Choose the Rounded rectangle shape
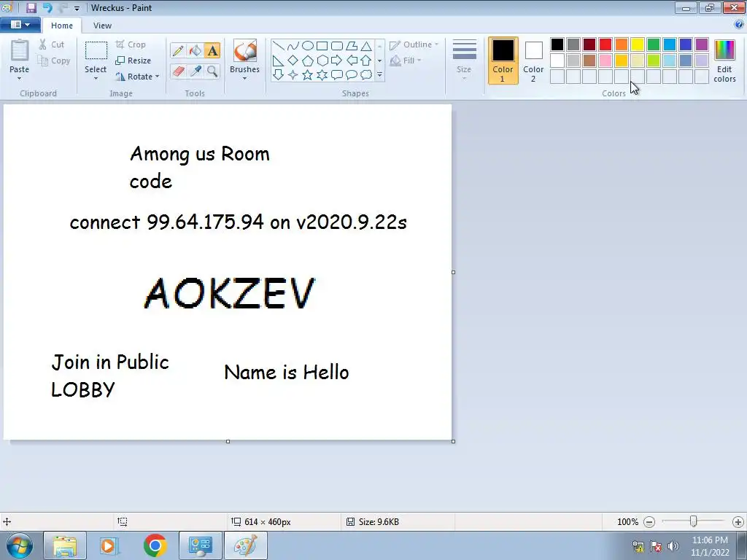747x560 pixels. (x=337, y=46)
